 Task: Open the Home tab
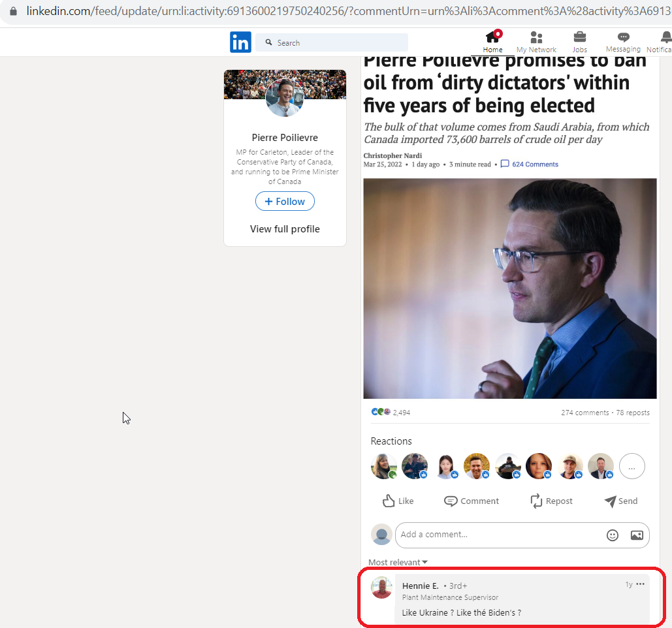pos(492,42)
